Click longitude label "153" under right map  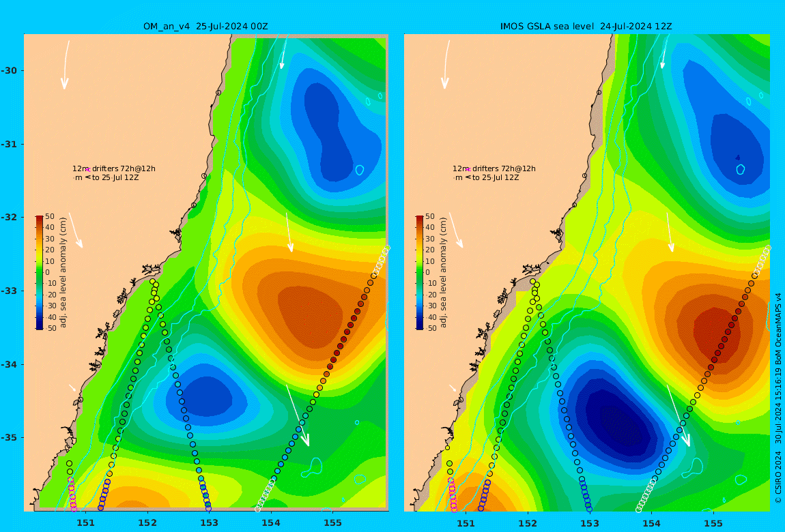pos(590,523)
